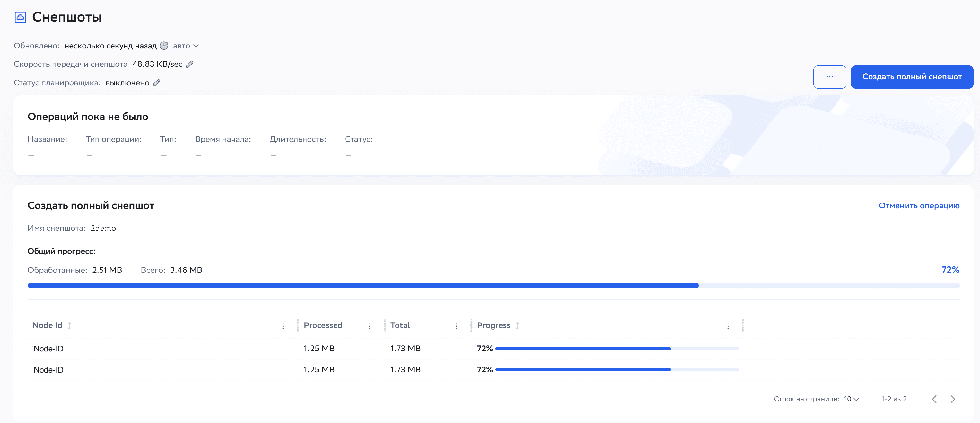Screen dimensions: 980x423
Task: Toggle scheduler status from 'выключено'
Action: pos(127,82)
